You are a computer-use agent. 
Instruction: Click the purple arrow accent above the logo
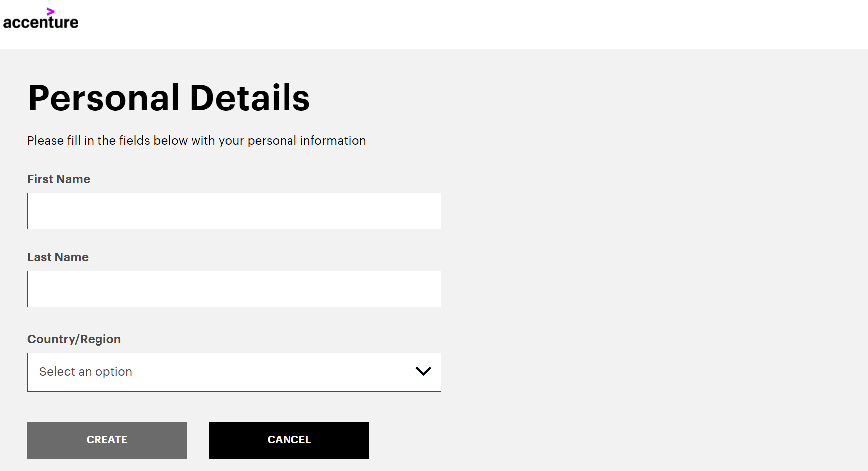51,11
